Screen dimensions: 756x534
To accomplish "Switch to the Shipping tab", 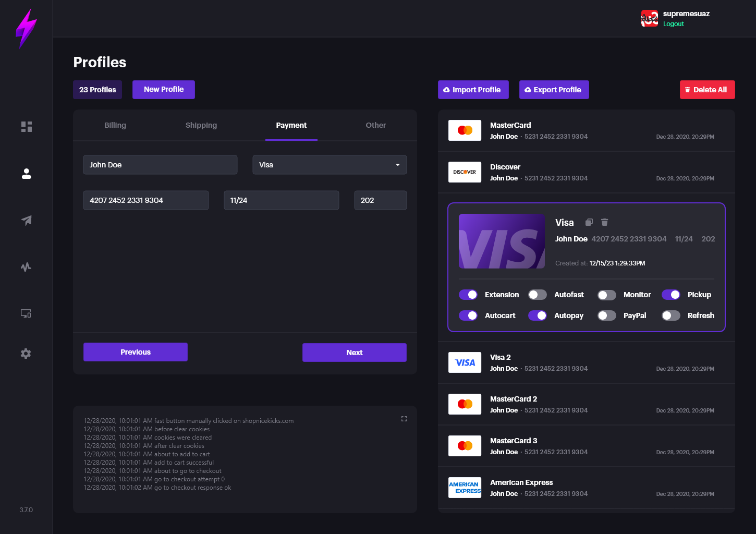I will (201, 125).
